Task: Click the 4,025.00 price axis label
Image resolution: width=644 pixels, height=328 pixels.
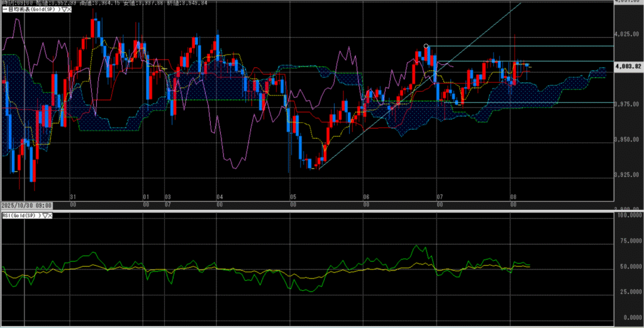Action: point(628,34)
